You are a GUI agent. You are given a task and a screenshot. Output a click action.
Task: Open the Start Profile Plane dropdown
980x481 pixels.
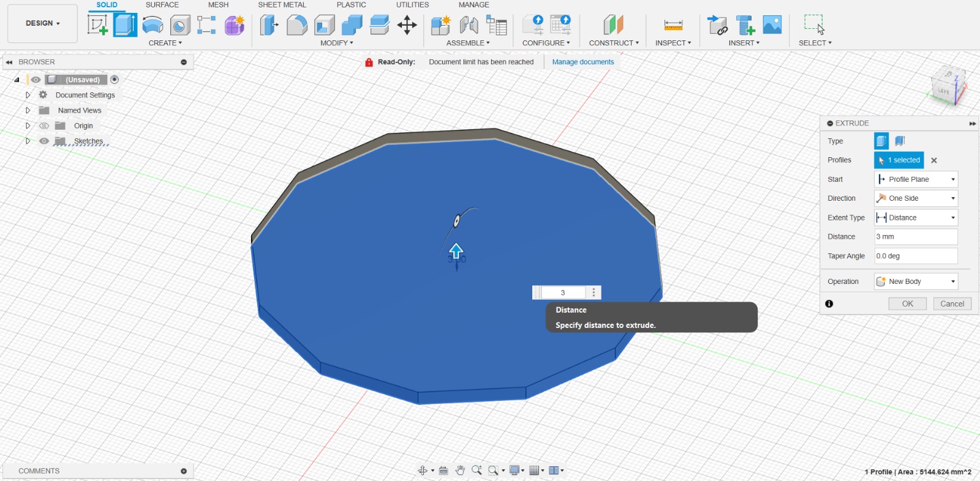tap(916, 179)
